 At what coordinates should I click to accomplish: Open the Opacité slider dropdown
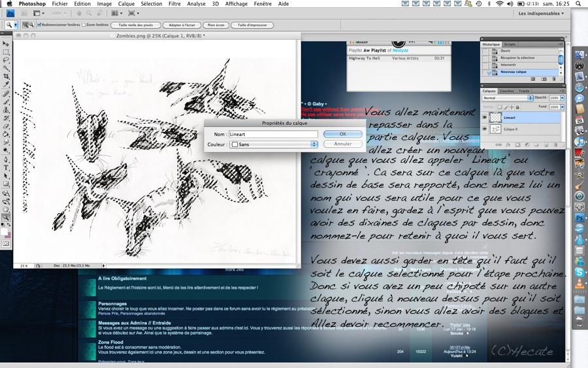tap(562, 98)
